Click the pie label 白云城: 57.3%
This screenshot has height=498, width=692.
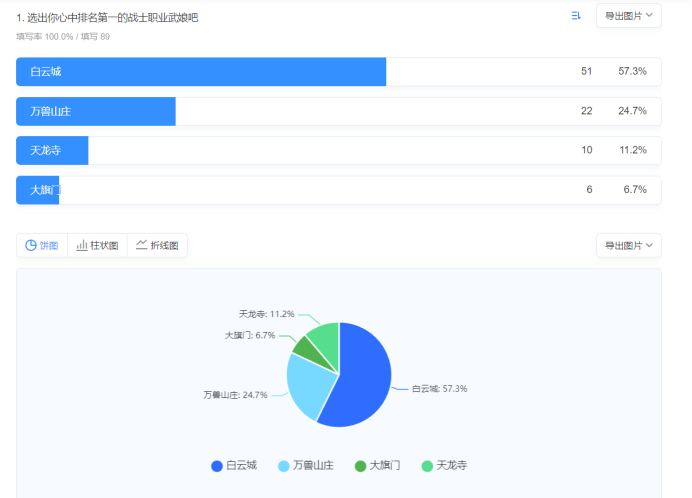[x=440, y=389]
